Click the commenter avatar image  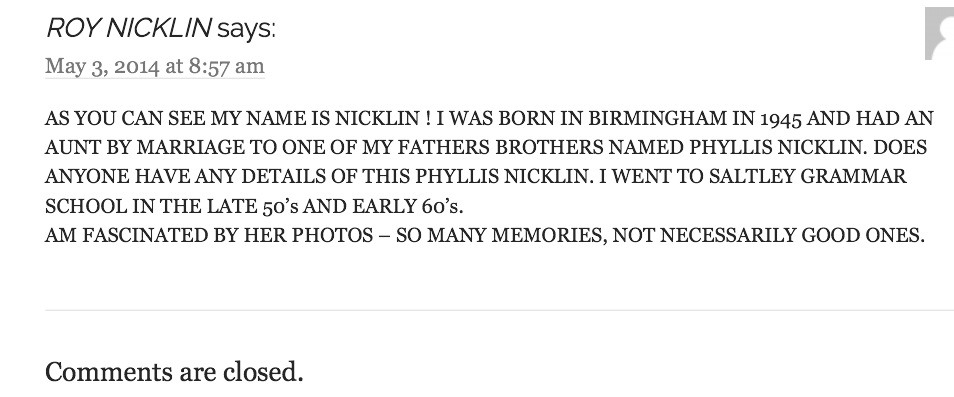(x=939, y=33)
